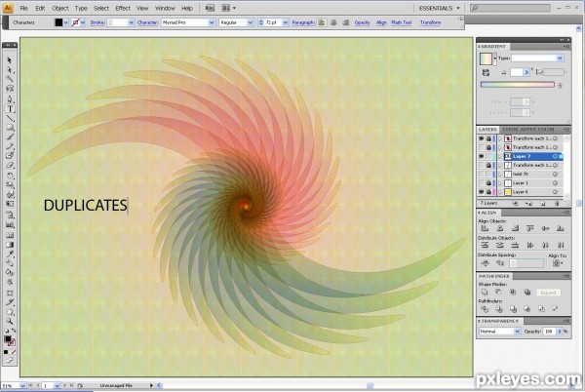Select the Zoom magnifier tool
The height and width of the screenshot is (392, 585).
click(10, 321)
